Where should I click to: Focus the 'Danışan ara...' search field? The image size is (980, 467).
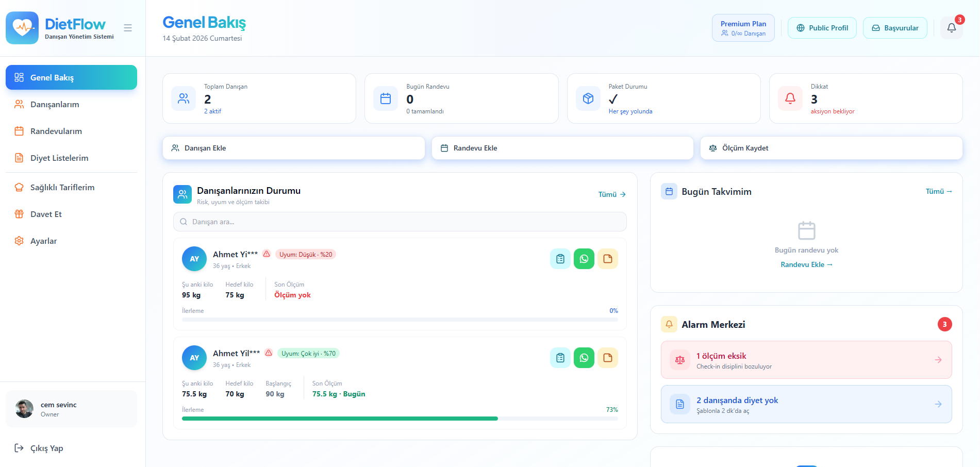click(400, 222)
